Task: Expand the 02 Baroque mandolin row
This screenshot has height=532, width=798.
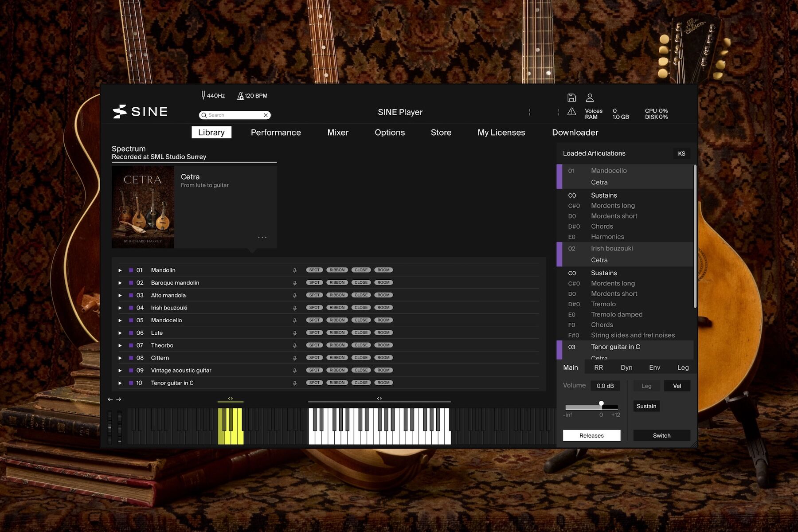Action: [120, 283]
